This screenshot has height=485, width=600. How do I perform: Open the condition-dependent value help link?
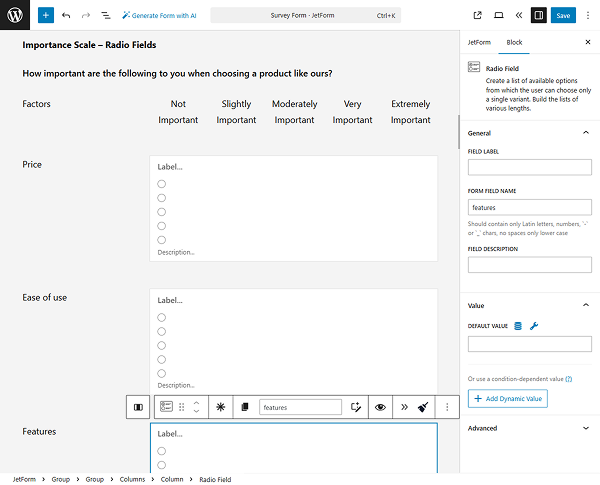pos(568,379)
